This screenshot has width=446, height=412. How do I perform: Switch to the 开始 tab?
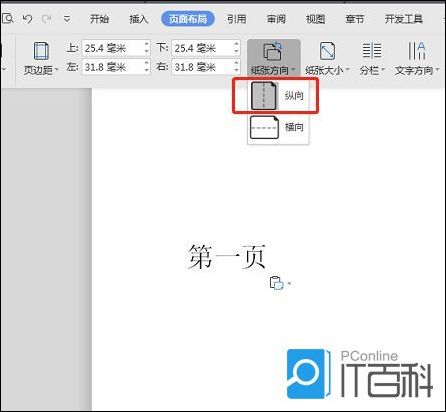[x=99, y=19]
